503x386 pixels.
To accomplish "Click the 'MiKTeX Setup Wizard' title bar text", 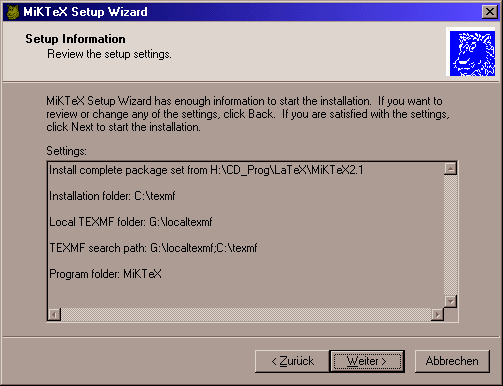I will [x=85, y=12].
